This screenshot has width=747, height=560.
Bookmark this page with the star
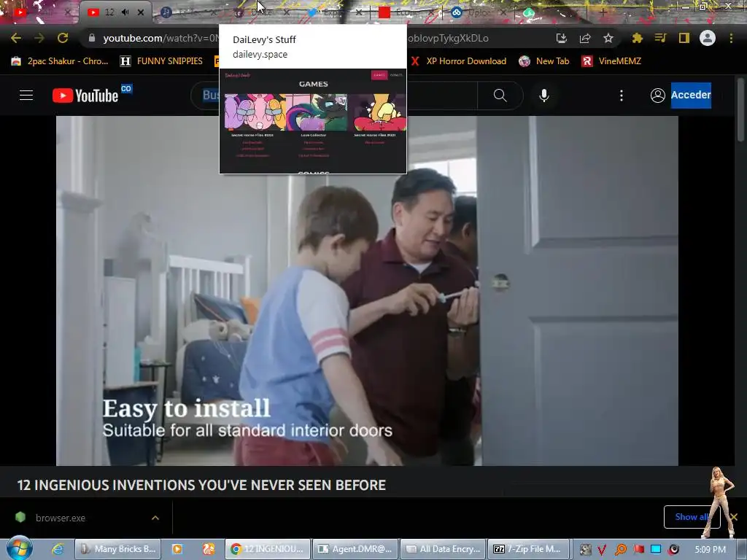pyautogui.click(x=608, y=38)
